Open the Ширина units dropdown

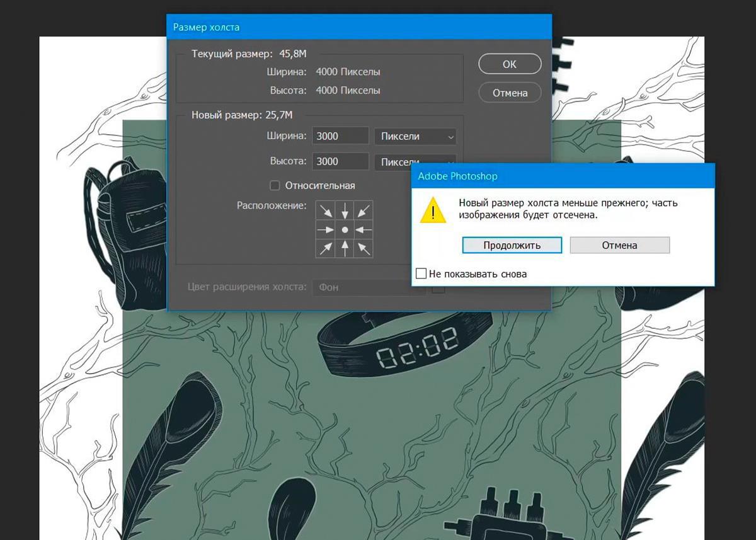pyautogui.click(x=415, y=136)
